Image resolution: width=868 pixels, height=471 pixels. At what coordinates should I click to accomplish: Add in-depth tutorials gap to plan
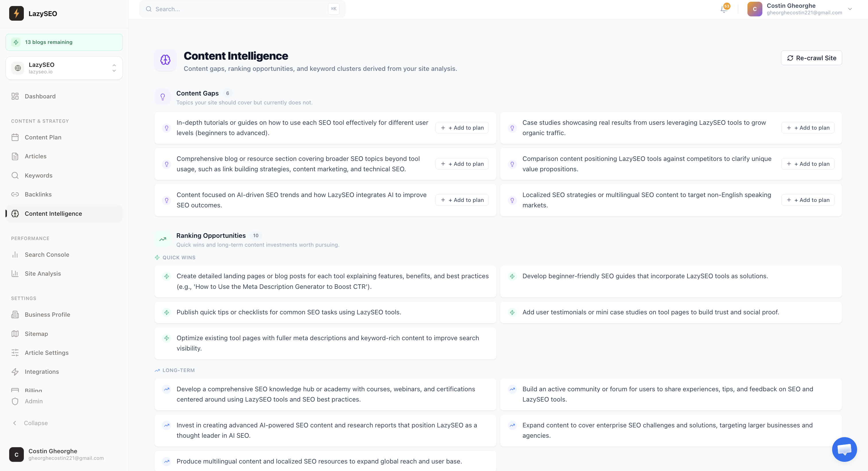coord(462,128)
